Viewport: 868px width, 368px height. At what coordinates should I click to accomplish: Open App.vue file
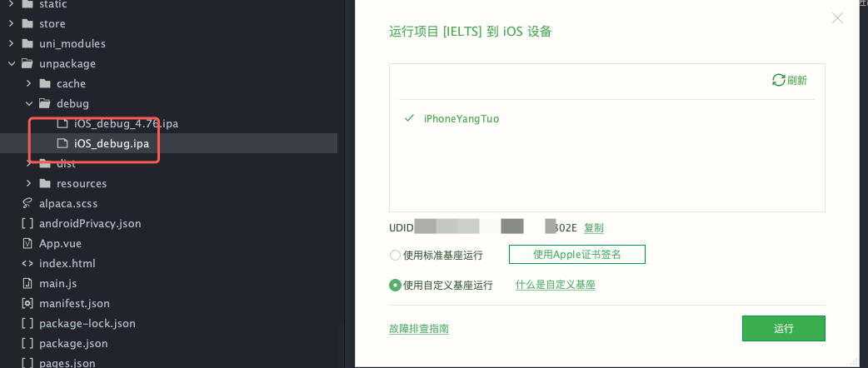tap(60, 243)
